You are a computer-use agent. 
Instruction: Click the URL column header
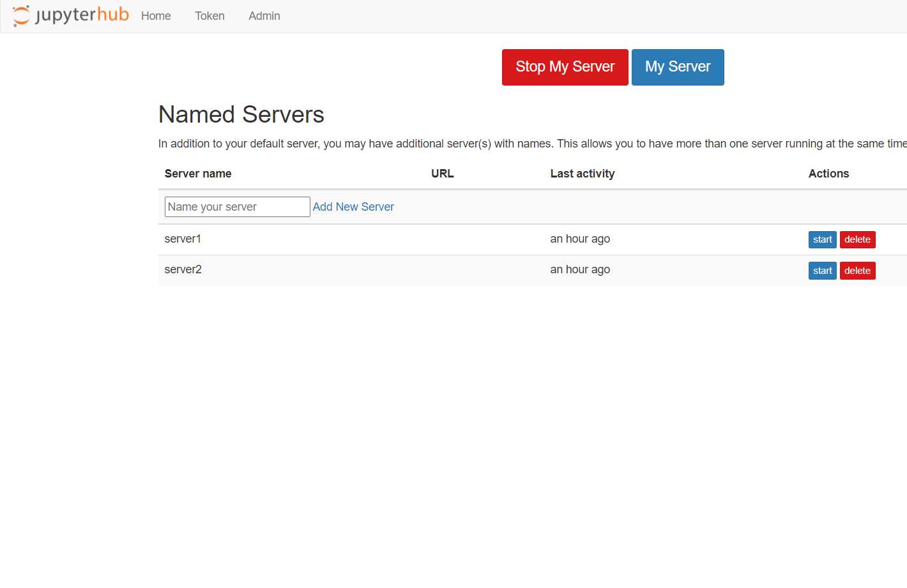click(442, 173)
